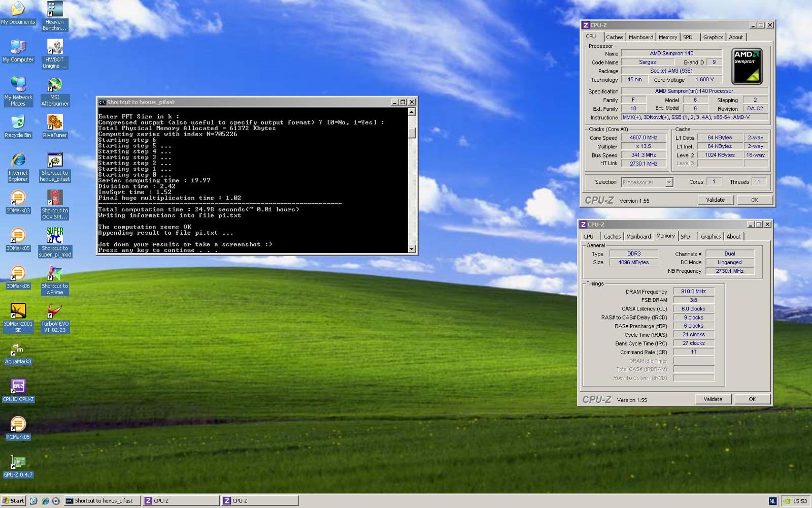Launch 3DMark06 desktop icon

[x=18, y=277]
